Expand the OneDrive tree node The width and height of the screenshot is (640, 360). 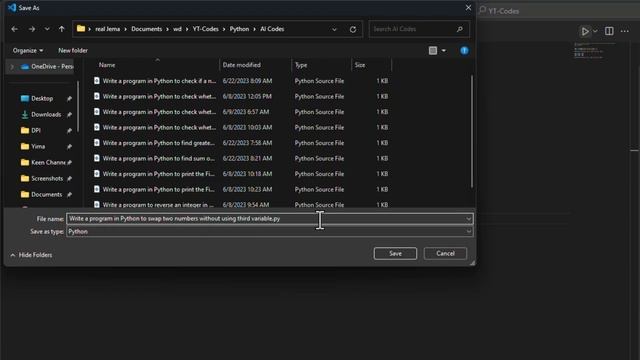tap(12, 67)
